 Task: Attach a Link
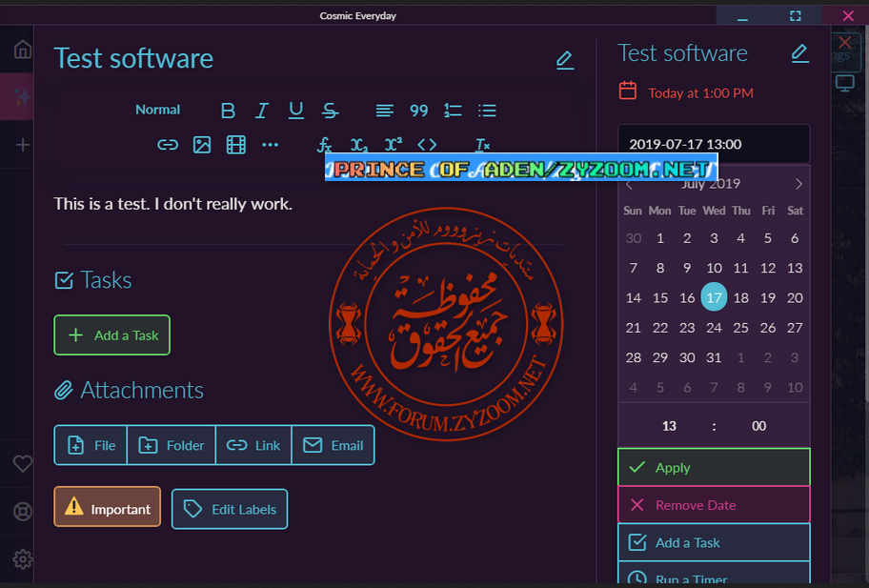click(253, 445)
